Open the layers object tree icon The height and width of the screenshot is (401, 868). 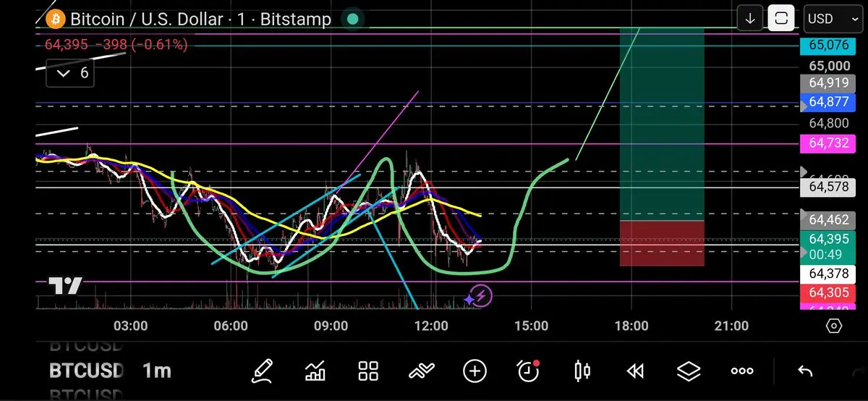click(689, 371)
